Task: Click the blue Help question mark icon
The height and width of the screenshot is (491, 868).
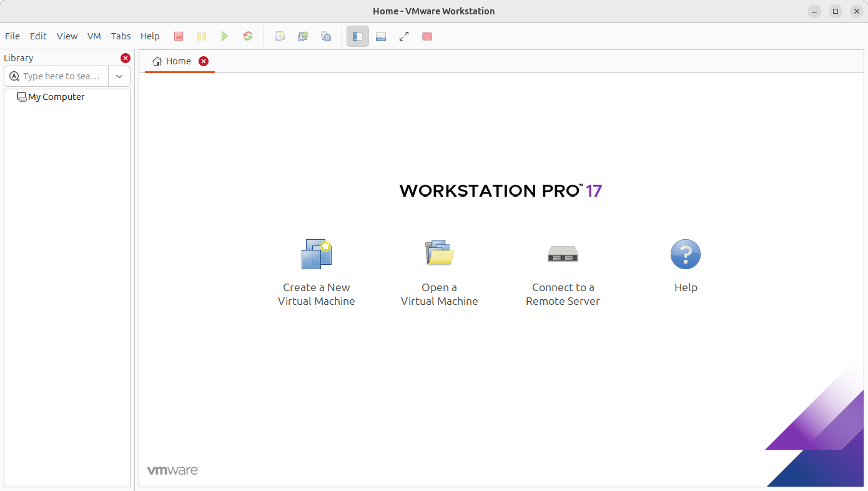Action: click(x=686, y=254)
